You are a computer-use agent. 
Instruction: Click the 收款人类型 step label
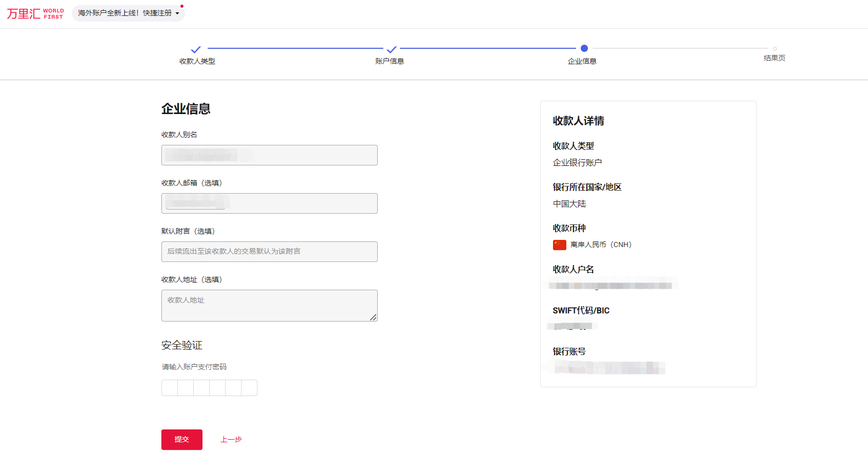pos(197,61)
